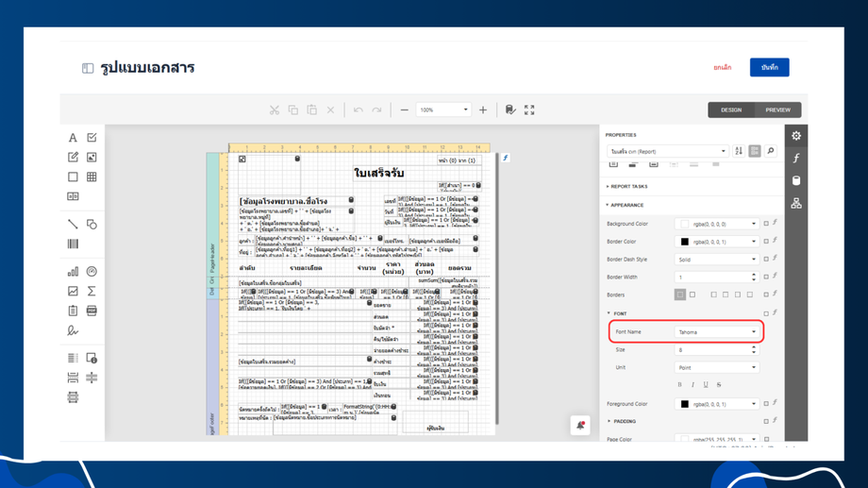Viewport: 868px width, 488px height.
Task: Enable the all-borders option
Action: (679, 294)
